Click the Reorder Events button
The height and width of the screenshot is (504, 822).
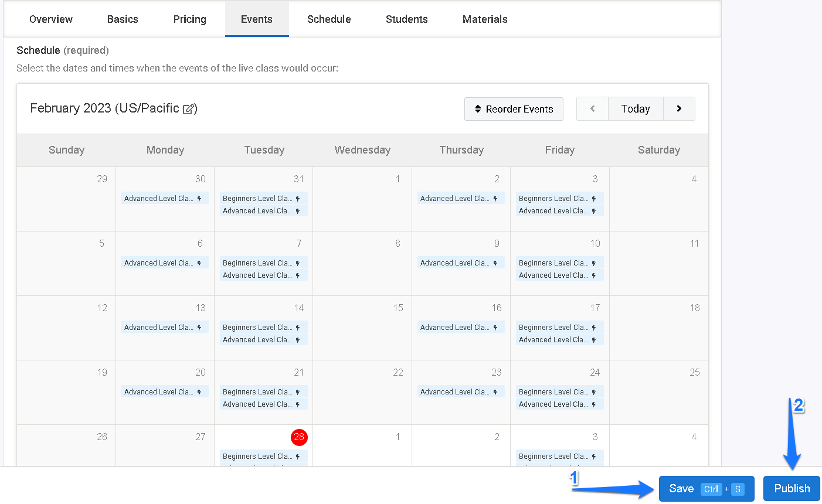tap(514, 109)
